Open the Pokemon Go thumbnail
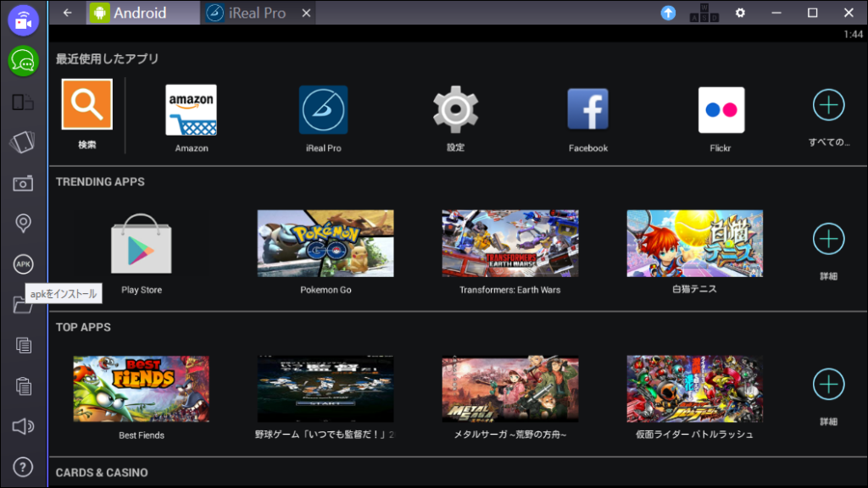868x488 pixels. (x=325, y=243)
